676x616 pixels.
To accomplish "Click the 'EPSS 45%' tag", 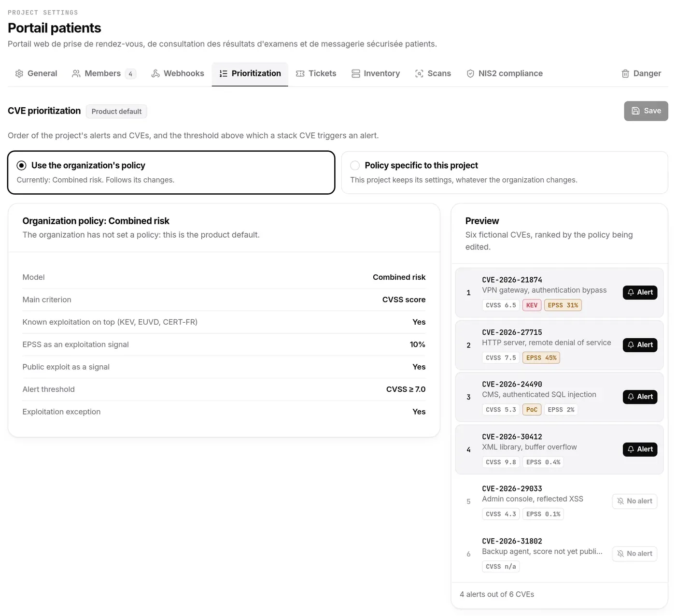I will click(541, 358).
